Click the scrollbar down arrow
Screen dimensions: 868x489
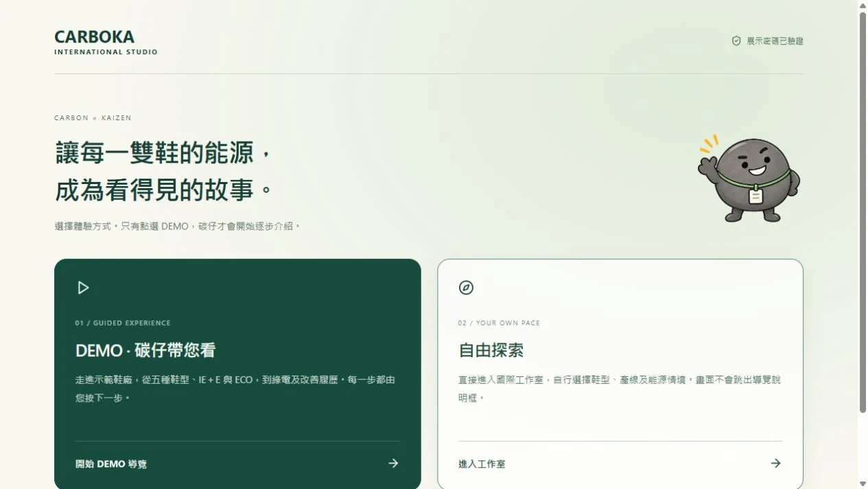coord(863,484)
